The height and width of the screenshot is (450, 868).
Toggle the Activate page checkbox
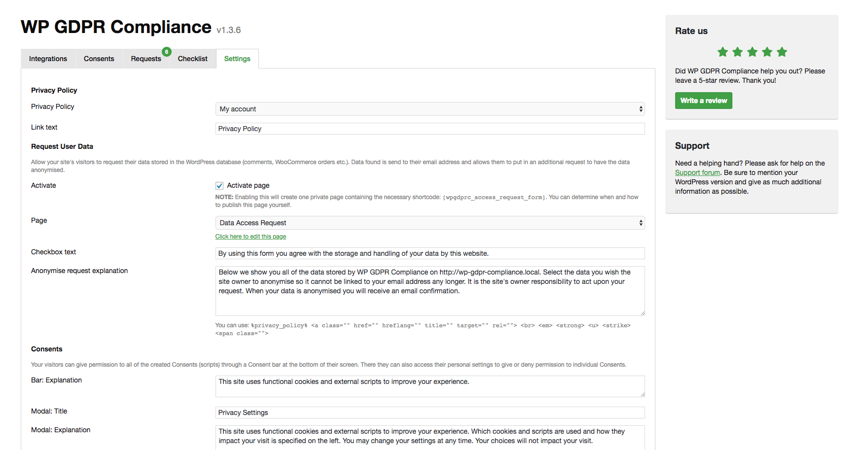[x=219, y=186]
